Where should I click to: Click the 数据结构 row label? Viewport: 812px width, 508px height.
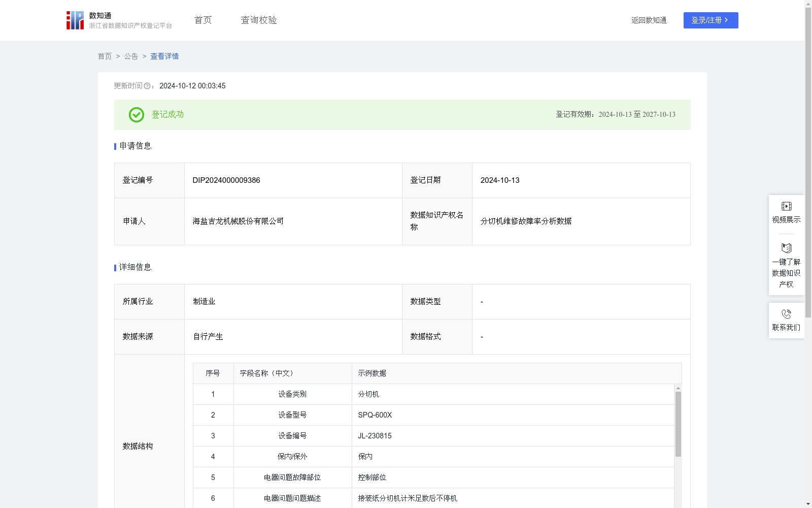[138, 446]
